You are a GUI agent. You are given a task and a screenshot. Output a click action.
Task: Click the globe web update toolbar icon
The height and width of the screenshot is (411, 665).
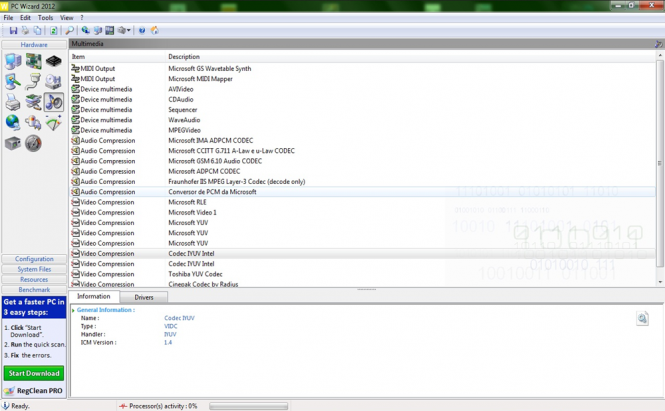[x=85, y=30]
